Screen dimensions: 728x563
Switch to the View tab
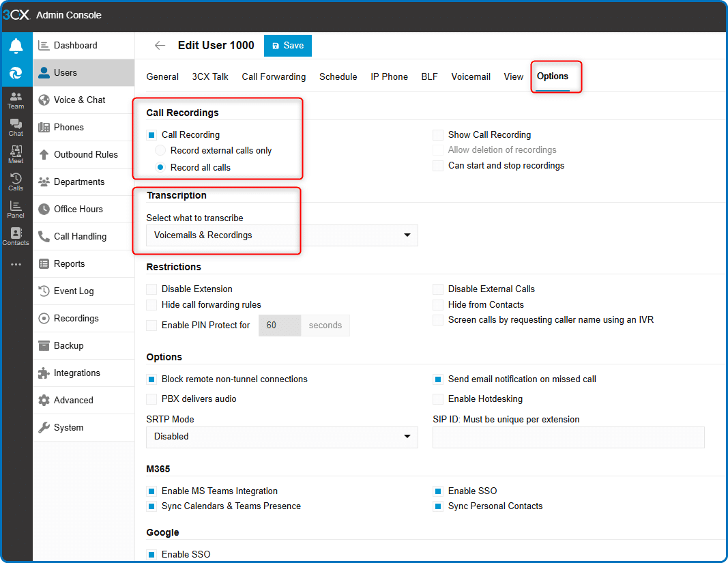point(514,76)
